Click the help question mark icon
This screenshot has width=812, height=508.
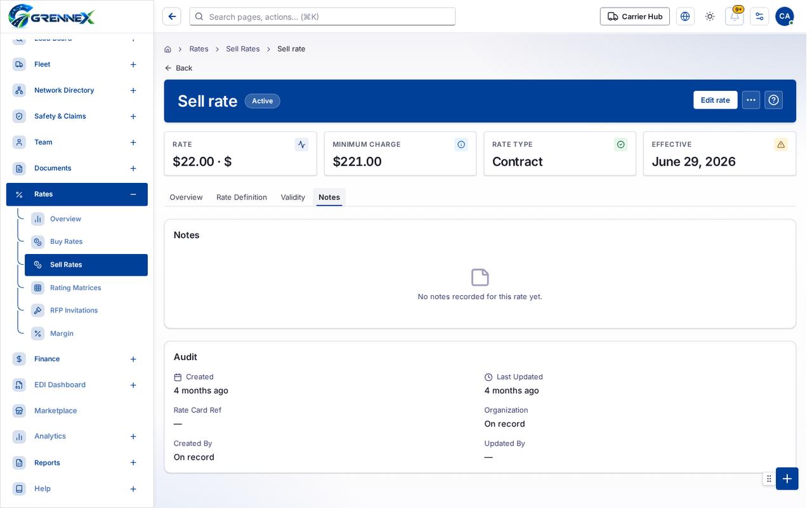tap(774, 100)
